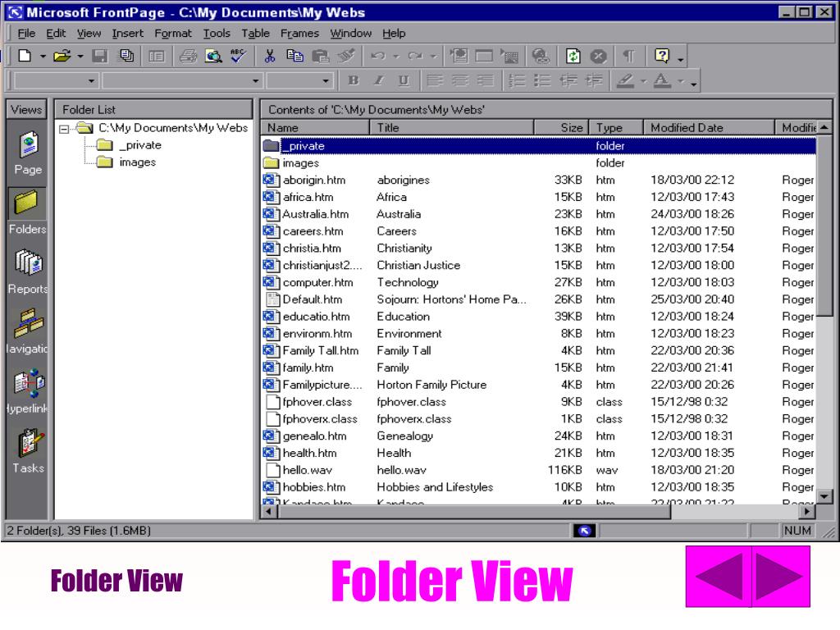The height and width of the screenshot is (630, 840).
Task: Click the vertical scrollbar down arrow
Action: 824,496
